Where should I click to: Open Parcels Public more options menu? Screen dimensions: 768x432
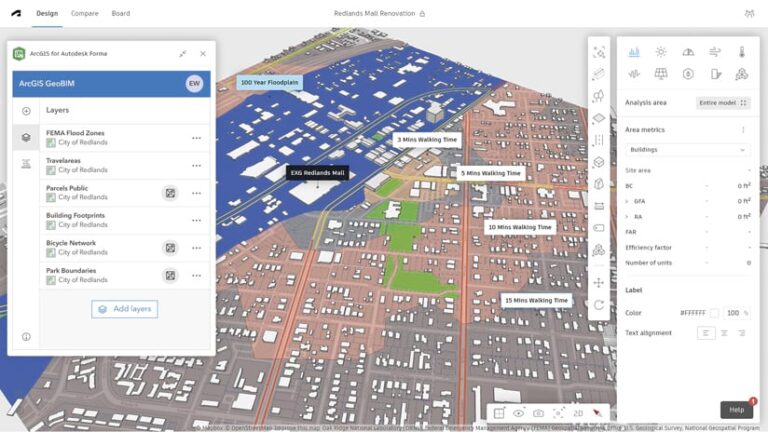[x=196, y=193]
